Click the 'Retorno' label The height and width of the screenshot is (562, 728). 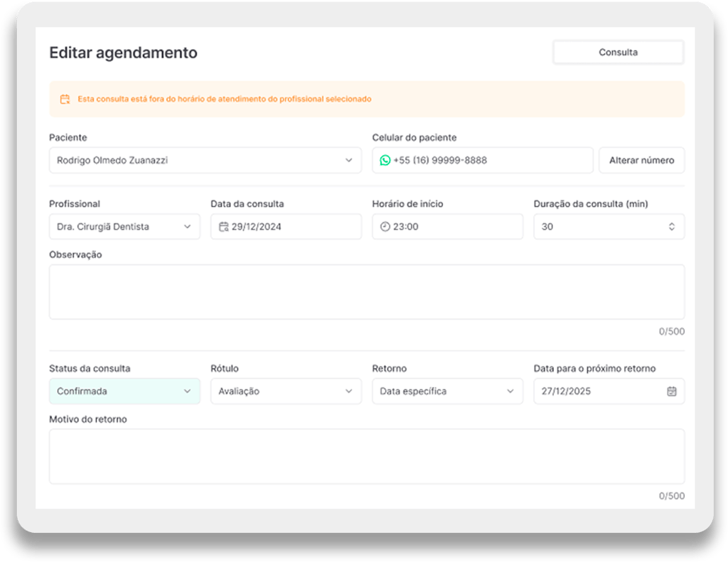point(389,369)
